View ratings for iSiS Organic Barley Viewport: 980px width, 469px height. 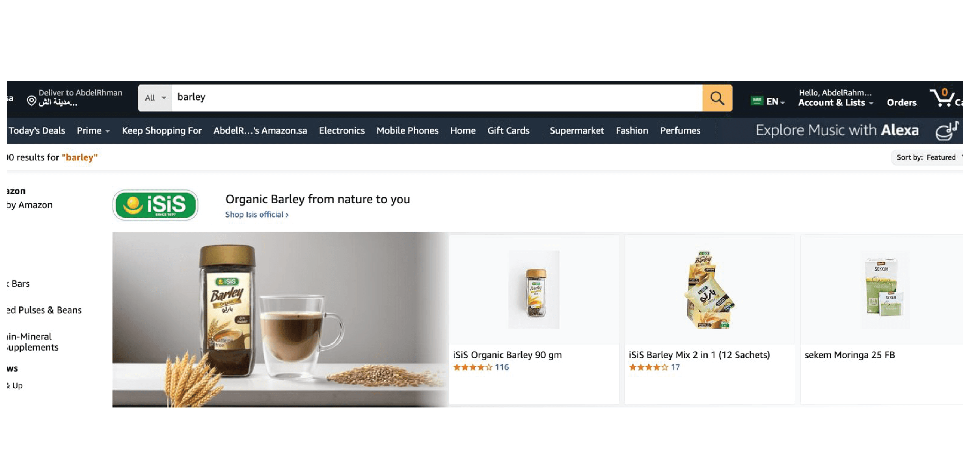(481, 367)
